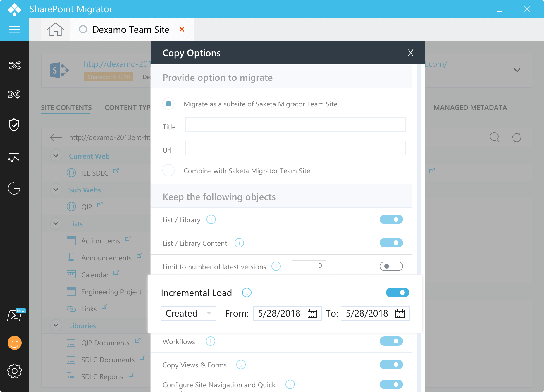The height and width of the screenshot is (392, 544).
Task: Show info for Incremental Load
Action: coord(247,293)
